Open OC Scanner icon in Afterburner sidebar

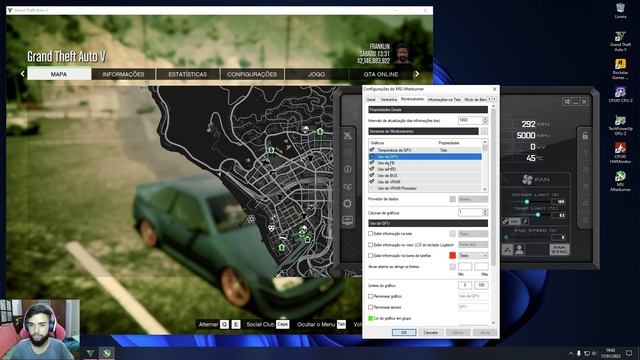click(x=347, y=187)
